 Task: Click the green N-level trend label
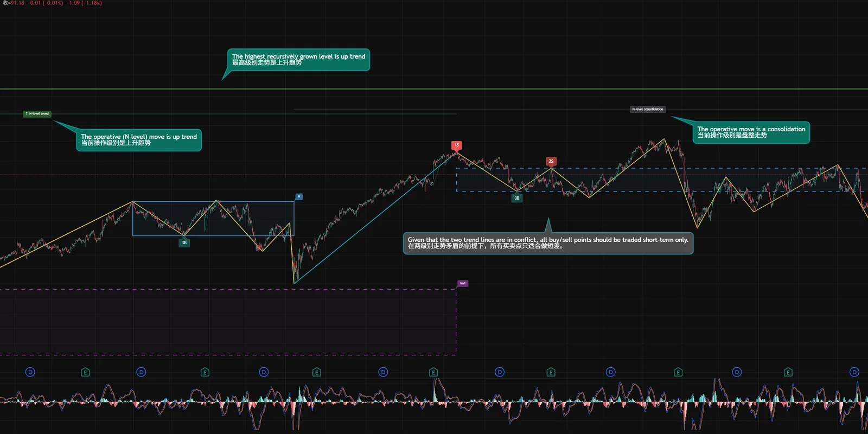coord(37,113)
